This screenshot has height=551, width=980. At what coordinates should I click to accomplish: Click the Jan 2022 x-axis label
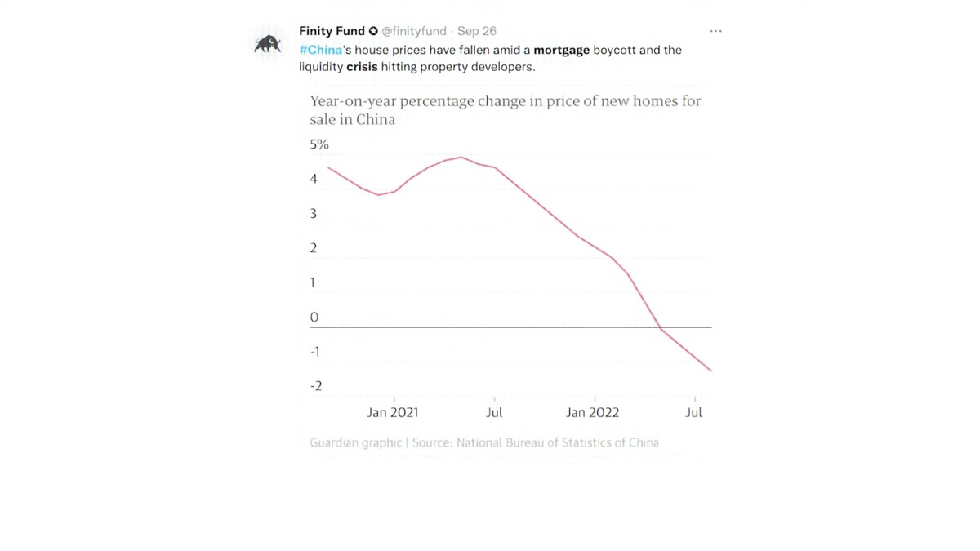click(x=593, y=412)
